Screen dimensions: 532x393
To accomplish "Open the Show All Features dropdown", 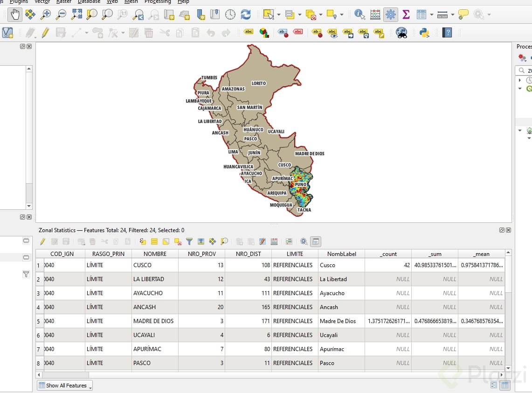I will coord(65,386).
